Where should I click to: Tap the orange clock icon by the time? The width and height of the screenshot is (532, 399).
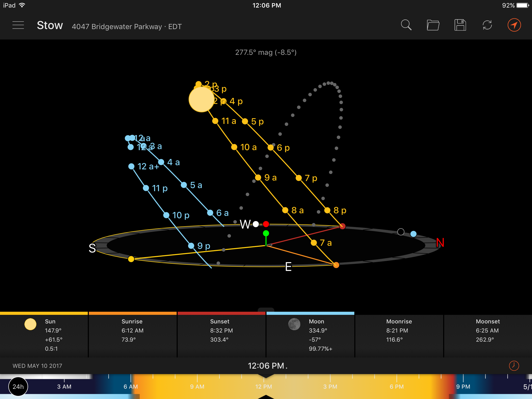coord(514,365)
